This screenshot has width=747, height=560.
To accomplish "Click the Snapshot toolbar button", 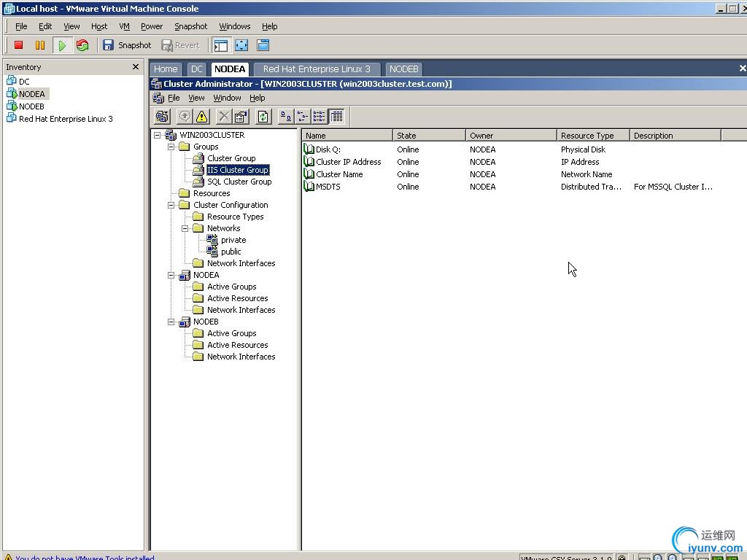I will click(x=127, y=45).
